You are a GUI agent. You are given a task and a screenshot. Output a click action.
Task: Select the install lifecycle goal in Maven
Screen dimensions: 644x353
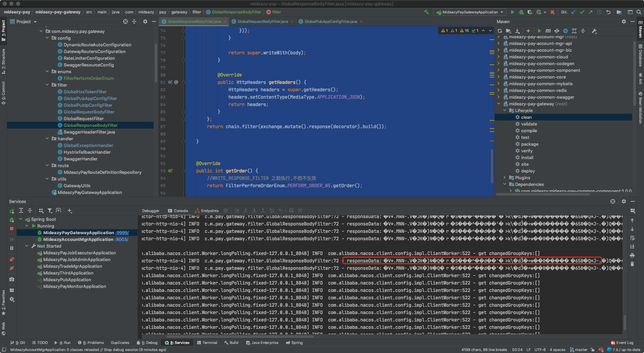pos(527,157)
